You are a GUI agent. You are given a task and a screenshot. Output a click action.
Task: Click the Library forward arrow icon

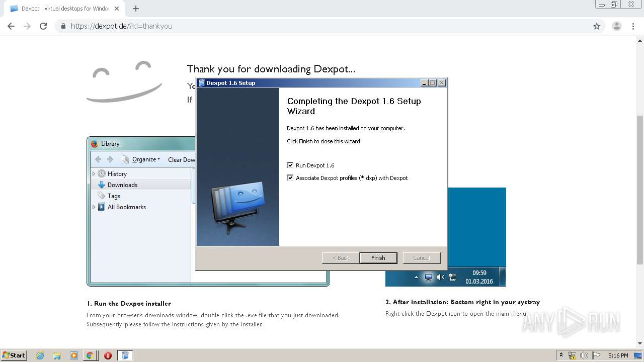pyautogui.click(x=110, y=159)
